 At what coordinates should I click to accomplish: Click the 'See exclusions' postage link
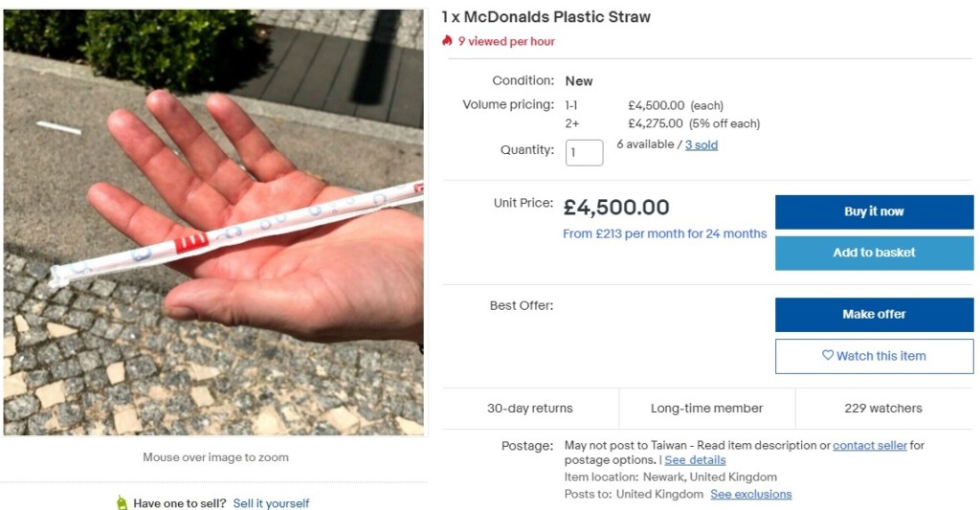click(750, 495)
